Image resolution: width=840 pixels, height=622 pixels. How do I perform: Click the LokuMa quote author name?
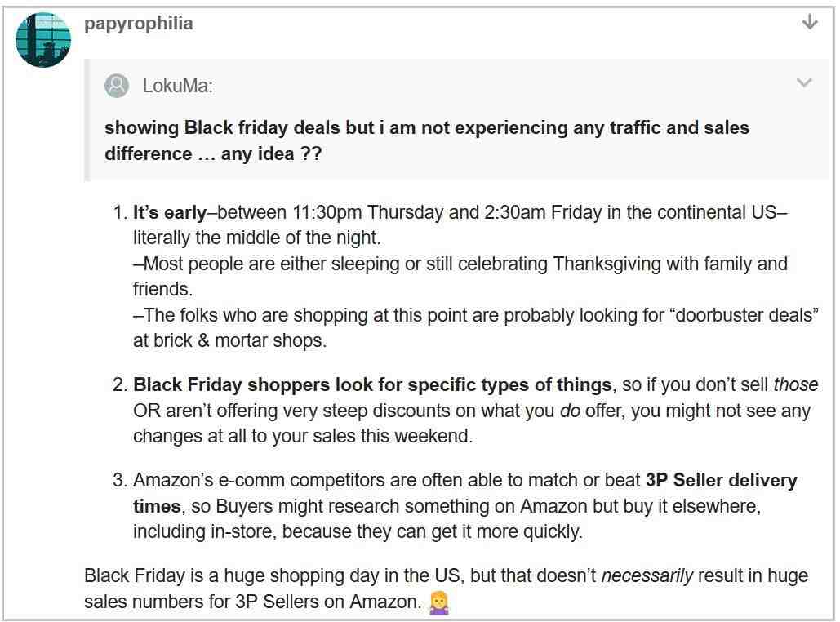(x=177, y=86)
